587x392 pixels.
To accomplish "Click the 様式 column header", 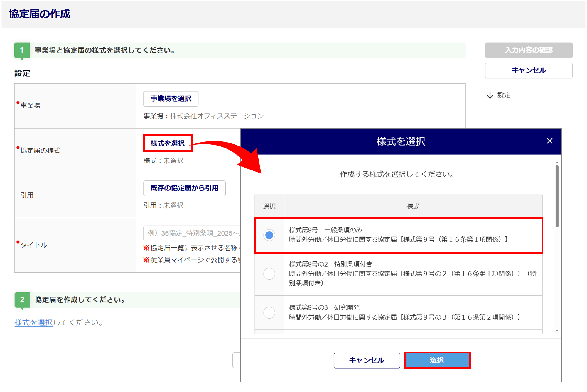I will [413, 207].
